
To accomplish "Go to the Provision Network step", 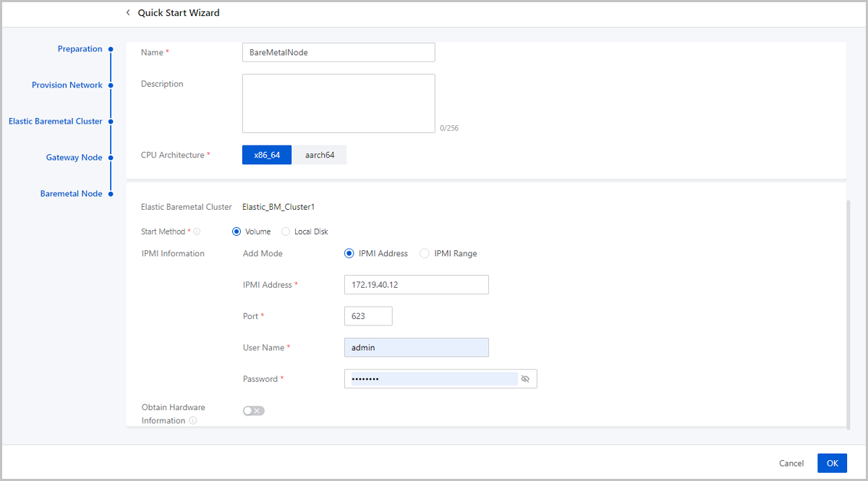I will coord(67,85).
